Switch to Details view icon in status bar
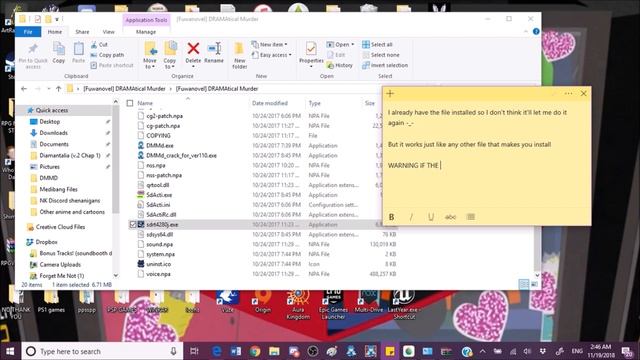Viewport: 640px width, 360px height. click(x=524, y=284)
